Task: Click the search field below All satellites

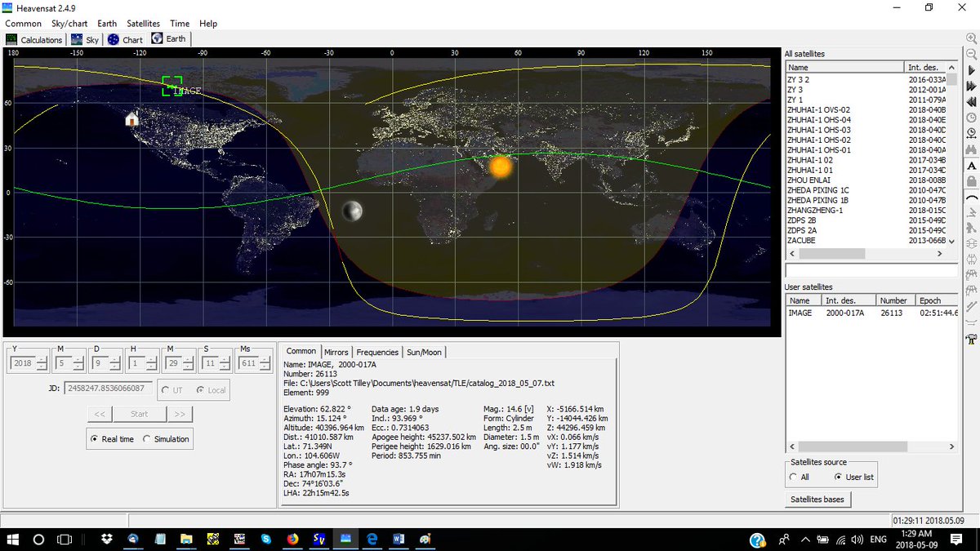Action: tap(871, 270)
